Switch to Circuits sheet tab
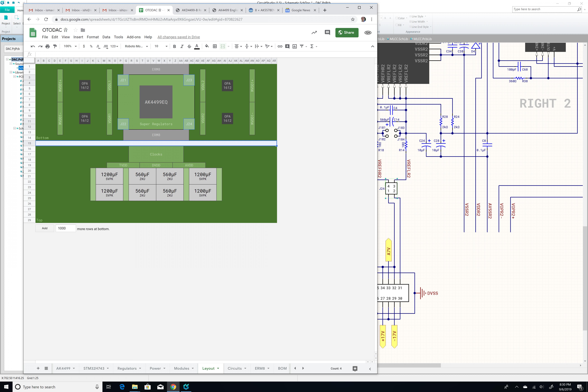Screen dimensions: 588x392 (x=235, y=368)
